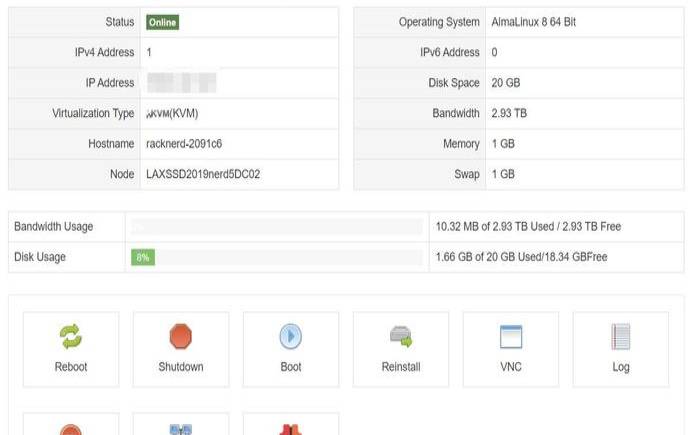This screenshot has width=696, height=435.
Task: Click the Reboot icon button
Action: pos(71,349)
